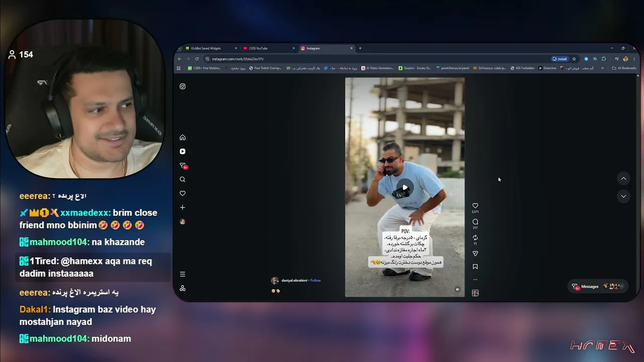Go back in the browser
Viewport: 644px width, 362px height.
pyautogui.click(x=180, y=59)
